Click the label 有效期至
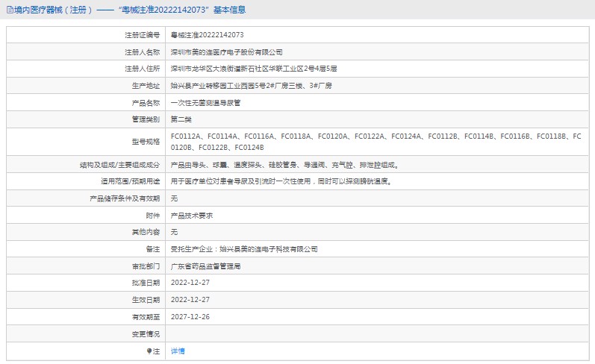 tap(146, 317)
